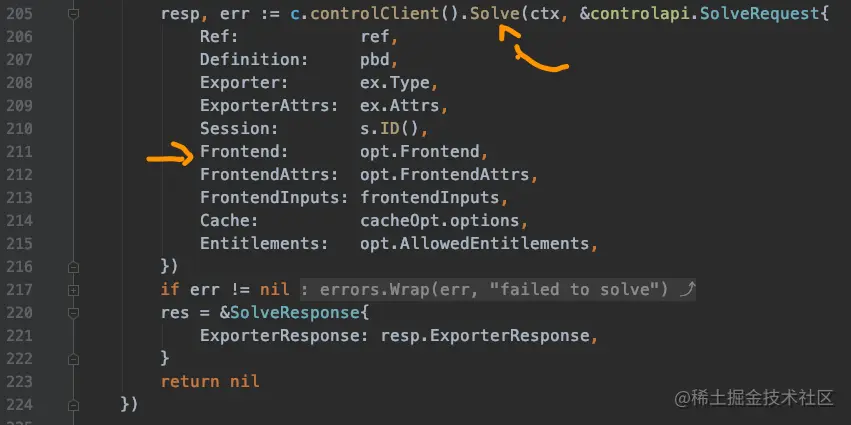Collapse the fold marker on line 205
The width and height of the screenshot is (851, 425).
73,16
